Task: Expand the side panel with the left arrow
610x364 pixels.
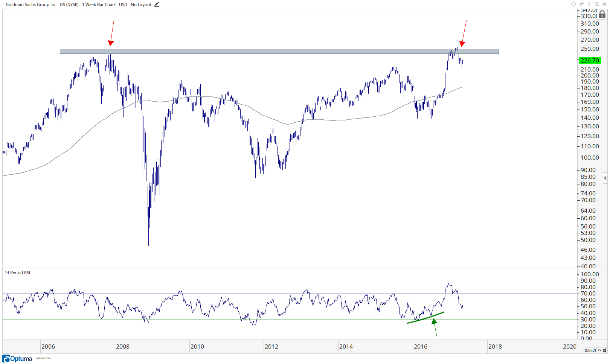Action: coord(605,178)
